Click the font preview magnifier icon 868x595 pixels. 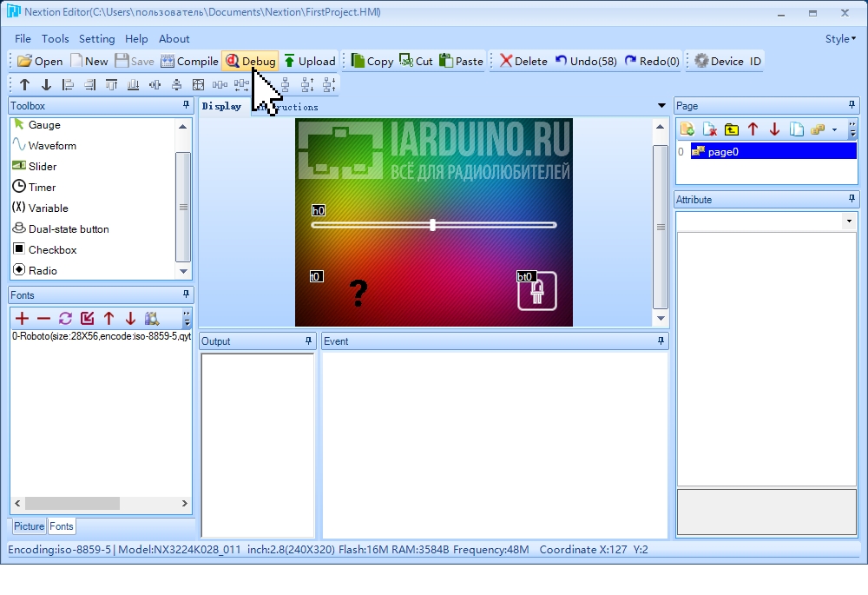(152, 319)
